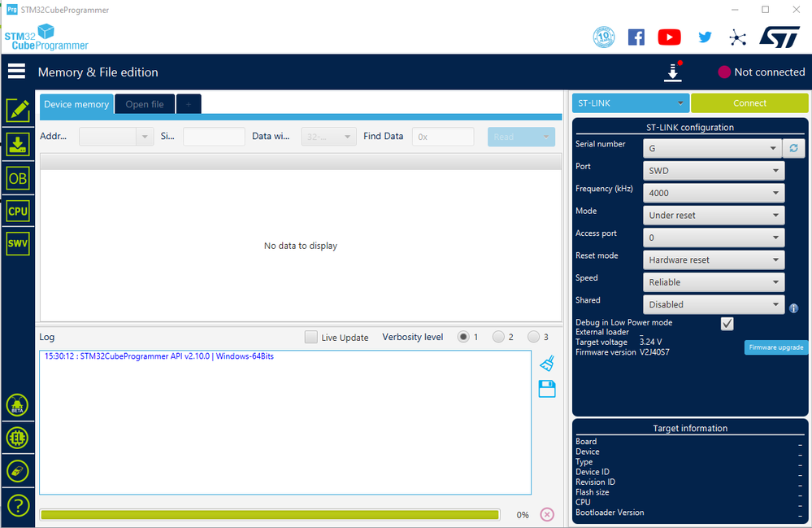812x528 pixels.
Task: Open the YouTube channel icon
Action: click(669, 37)
